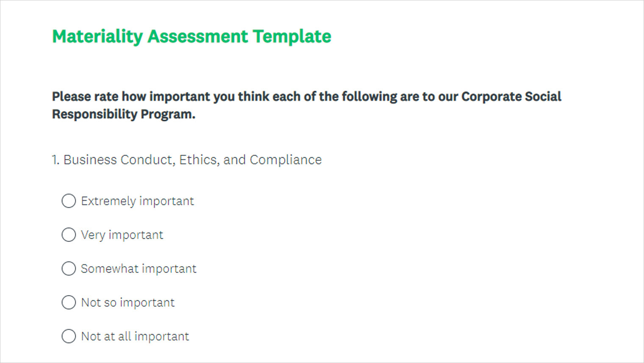Click the word "Materiality" in the heading

tap(97, 36)
